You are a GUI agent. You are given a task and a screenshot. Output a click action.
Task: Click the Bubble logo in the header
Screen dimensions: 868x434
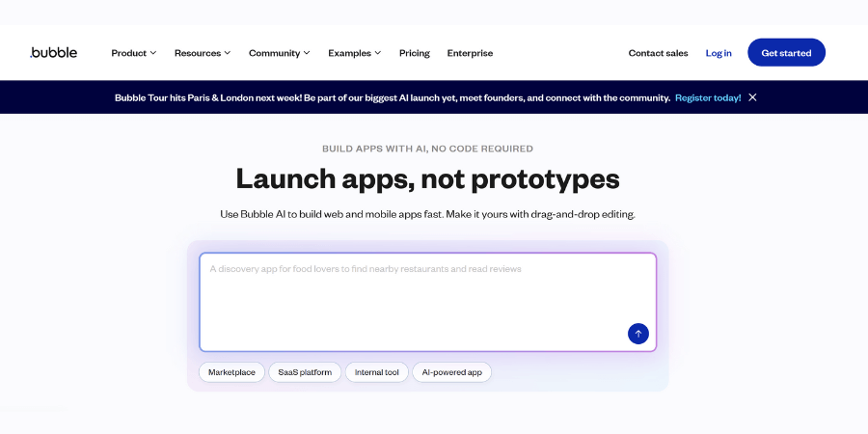(x=54, y=53)
